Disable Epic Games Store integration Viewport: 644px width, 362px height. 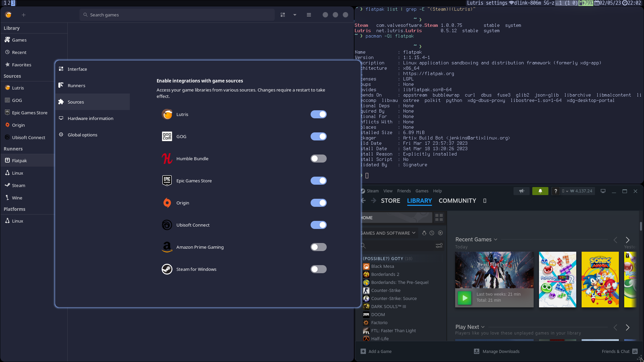318,181
